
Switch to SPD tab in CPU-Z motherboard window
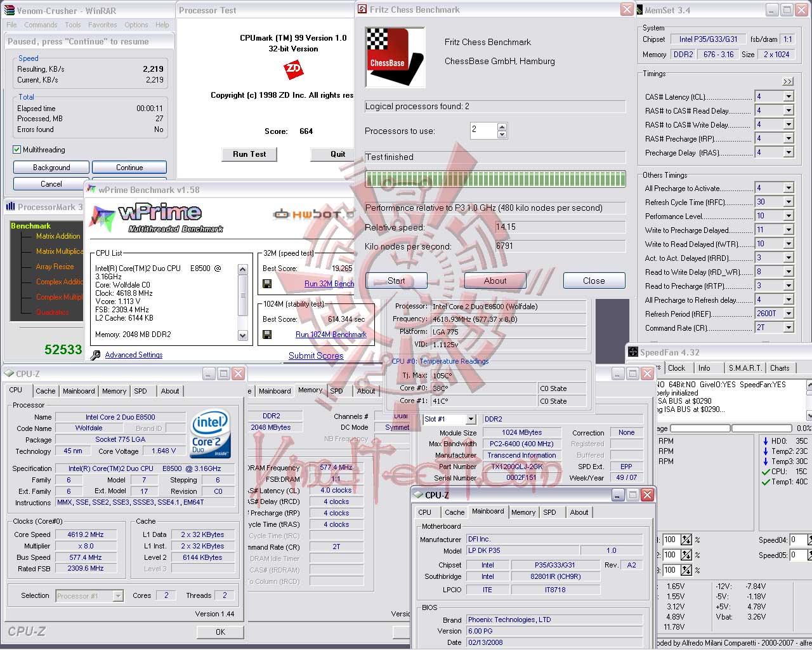tap(550, 512)
